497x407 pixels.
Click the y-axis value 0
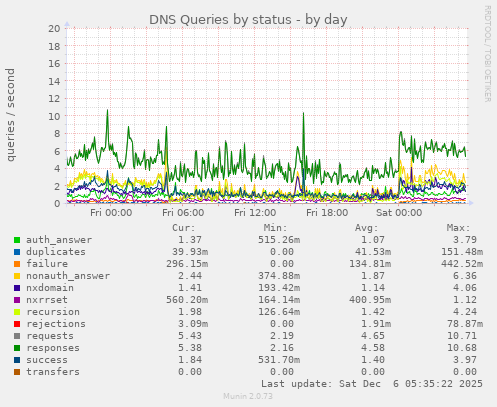[x=58, y=204]
